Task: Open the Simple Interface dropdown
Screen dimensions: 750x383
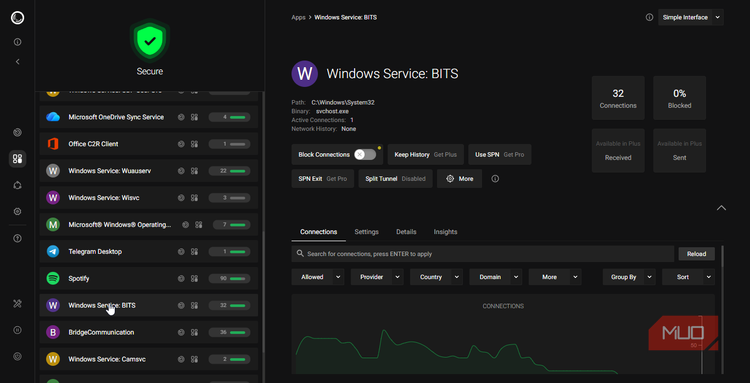Action: coord(691,17)
